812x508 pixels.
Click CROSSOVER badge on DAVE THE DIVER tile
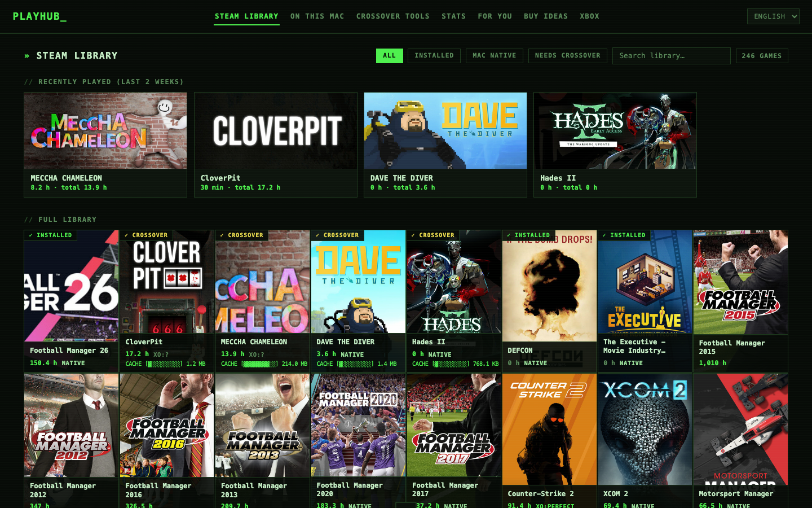click(x=337, y=235)
